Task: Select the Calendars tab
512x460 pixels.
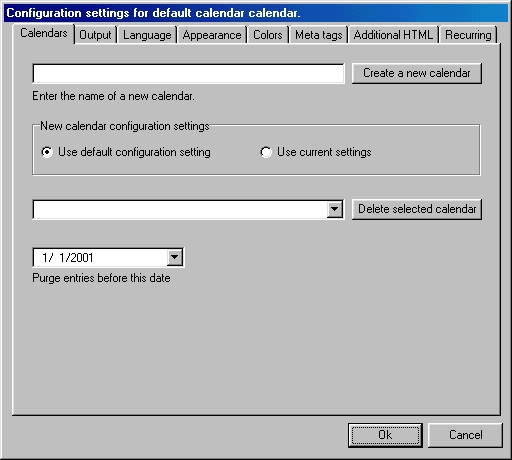Action: 44,33
